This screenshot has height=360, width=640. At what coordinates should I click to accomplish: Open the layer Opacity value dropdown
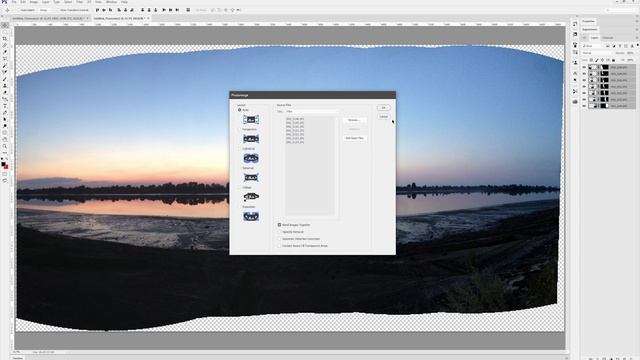point(631,53)
